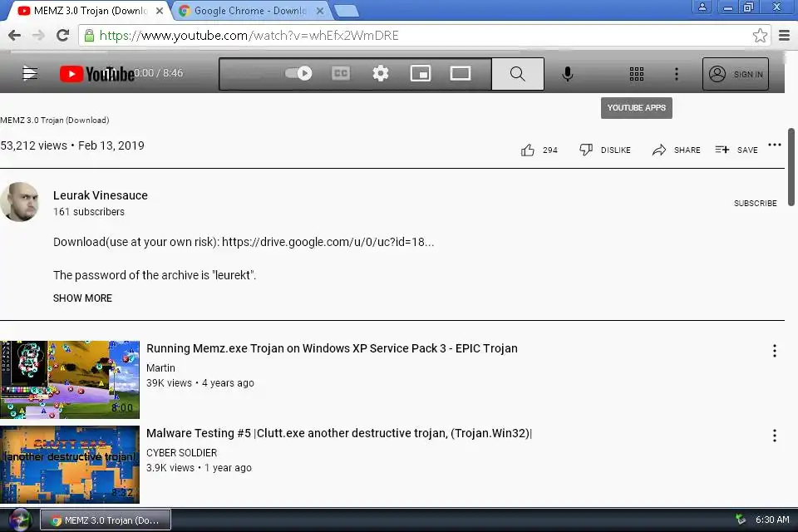Viewport: 798px width, 532px height.
Task: Click the 6:30 AM clock
Action: (x=772, y=520)
